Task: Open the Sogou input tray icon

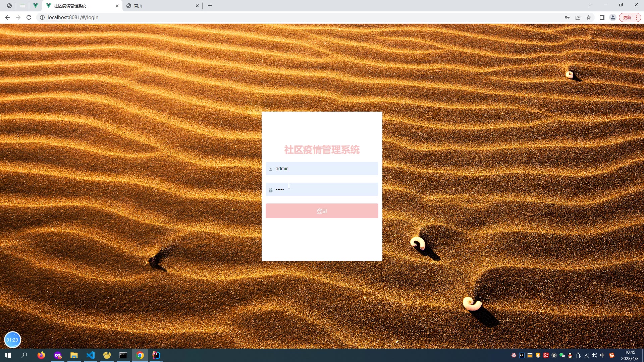Action: coord(612,355)
